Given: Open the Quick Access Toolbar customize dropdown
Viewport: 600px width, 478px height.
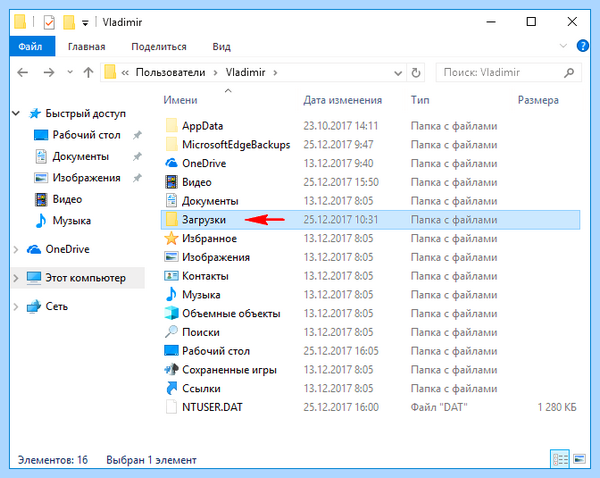Looking at the screenshot, I should [x=85, y=23].
